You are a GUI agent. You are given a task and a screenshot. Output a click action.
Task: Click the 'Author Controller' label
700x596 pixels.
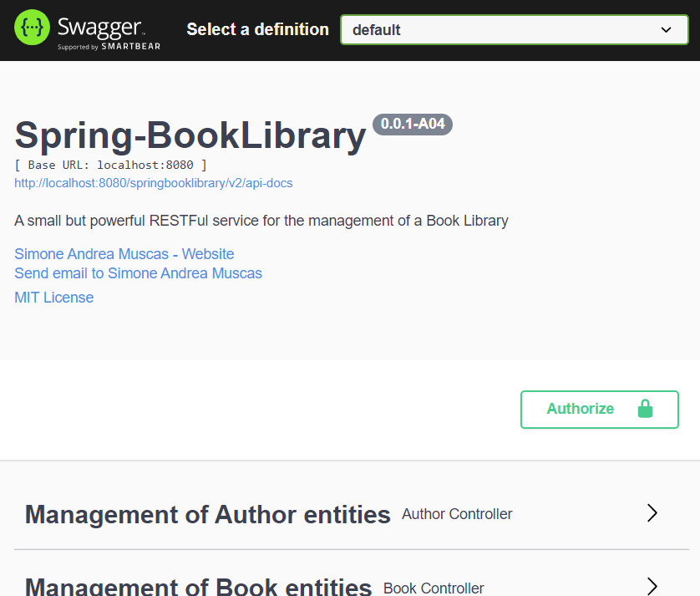[x=457, y=514]
